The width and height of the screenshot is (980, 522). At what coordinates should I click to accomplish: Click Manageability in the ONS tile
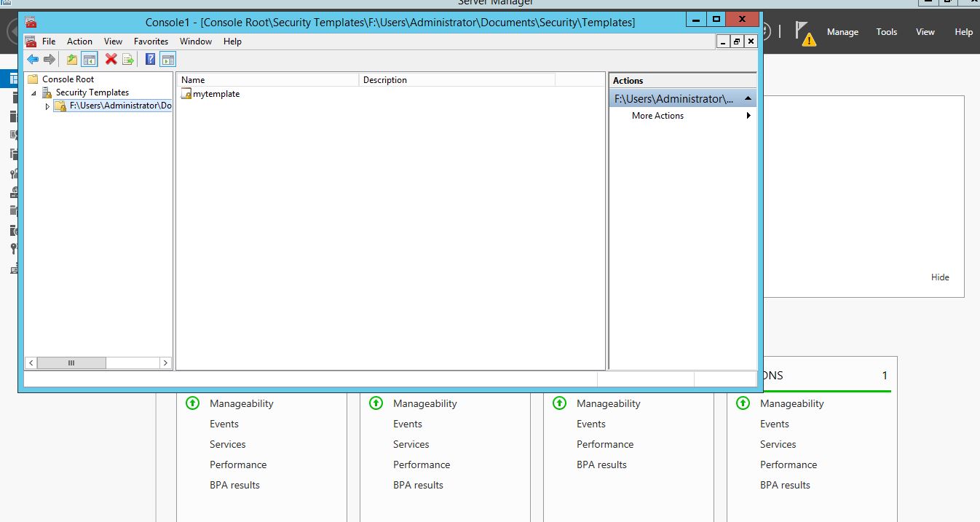click(x=791, y=403)
